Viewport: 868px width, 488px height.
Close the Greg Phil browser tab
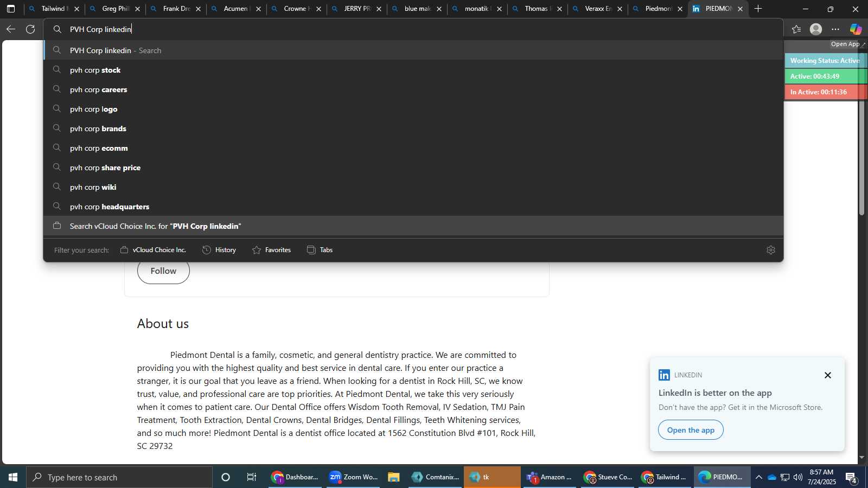click(137, 9)
